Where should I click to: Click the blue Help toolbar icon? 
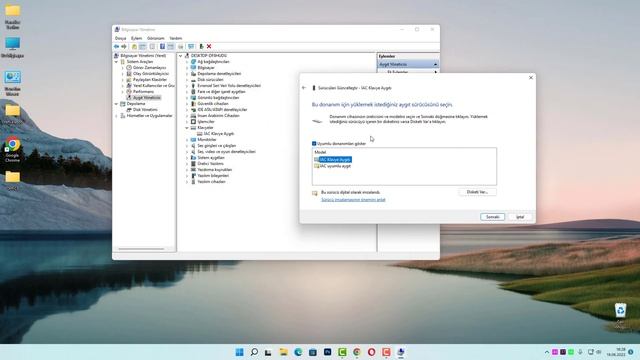[x=162, y=47]
